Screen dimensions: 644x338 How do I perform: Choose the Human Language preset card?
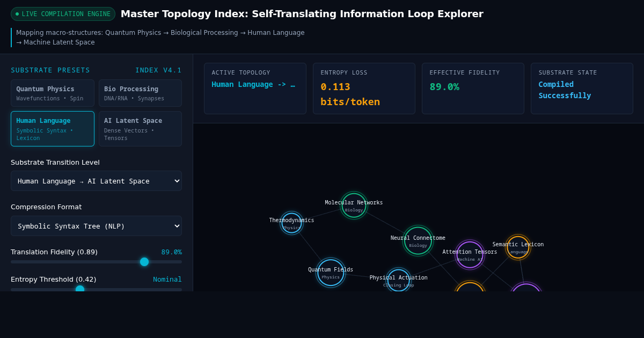tap(53, 129)
